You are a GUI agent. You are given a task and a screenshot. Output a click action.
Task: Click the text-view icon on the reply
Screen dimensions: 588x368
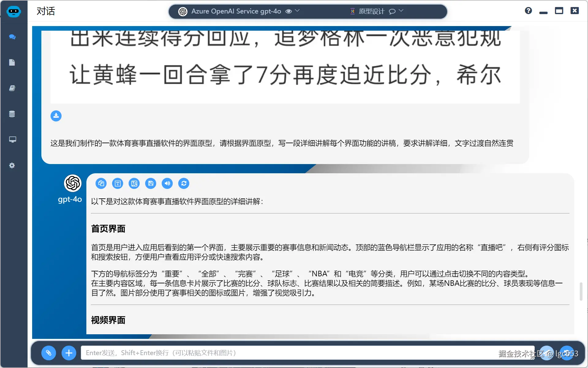[x=118, y=183]
